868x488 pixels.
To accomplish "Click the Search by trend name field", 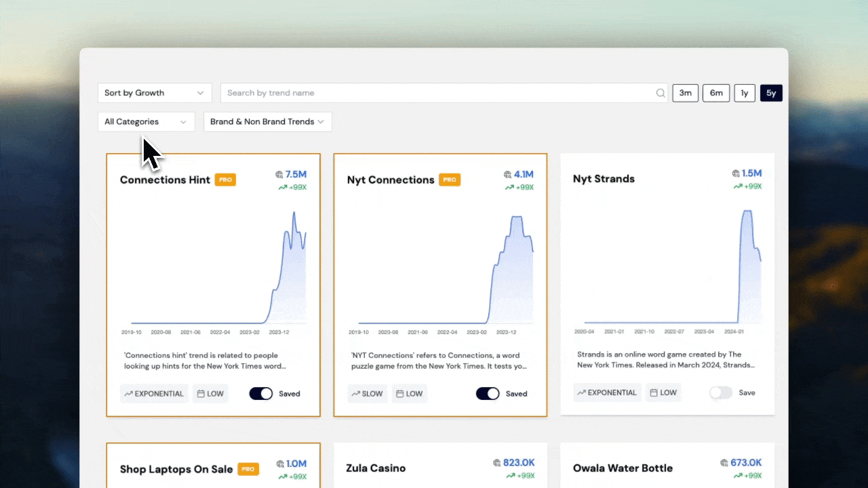I will pyautogui.click(x=444, y=93).
